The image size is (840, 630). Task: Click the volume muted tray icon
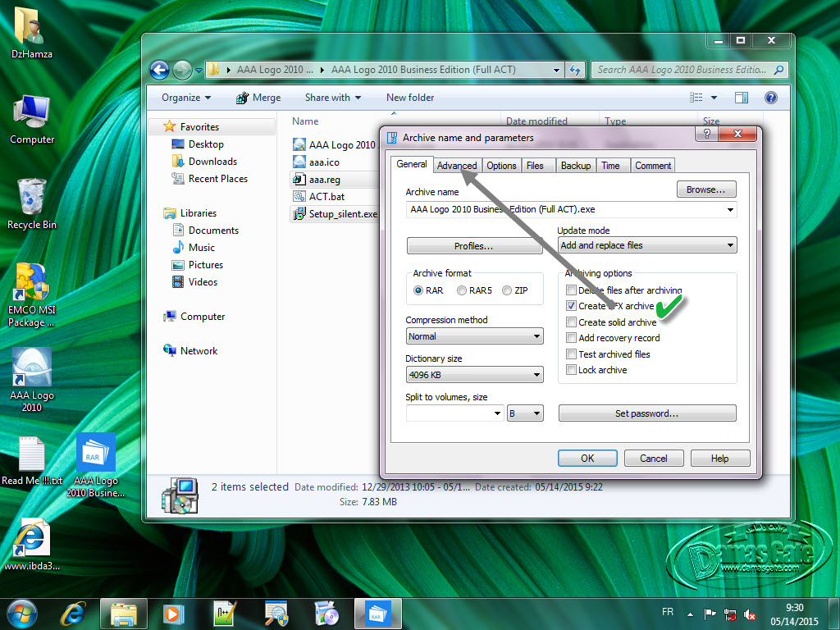[x=750, y=615]
